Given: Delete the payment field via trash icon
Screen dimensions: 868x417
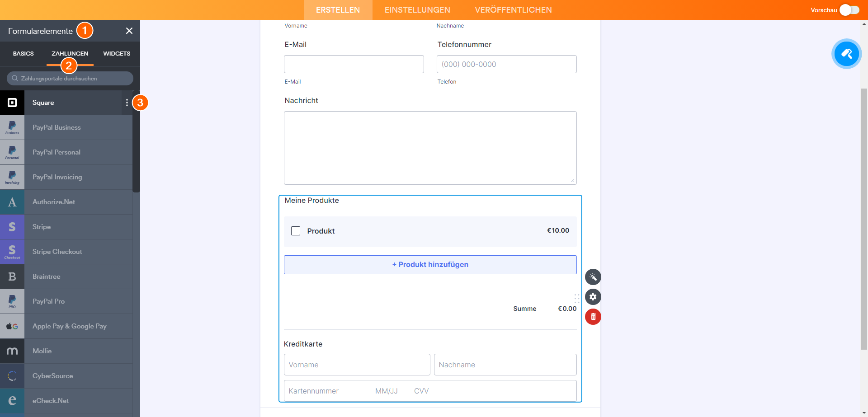Looking at the screenshot, I should click(593, 317).
